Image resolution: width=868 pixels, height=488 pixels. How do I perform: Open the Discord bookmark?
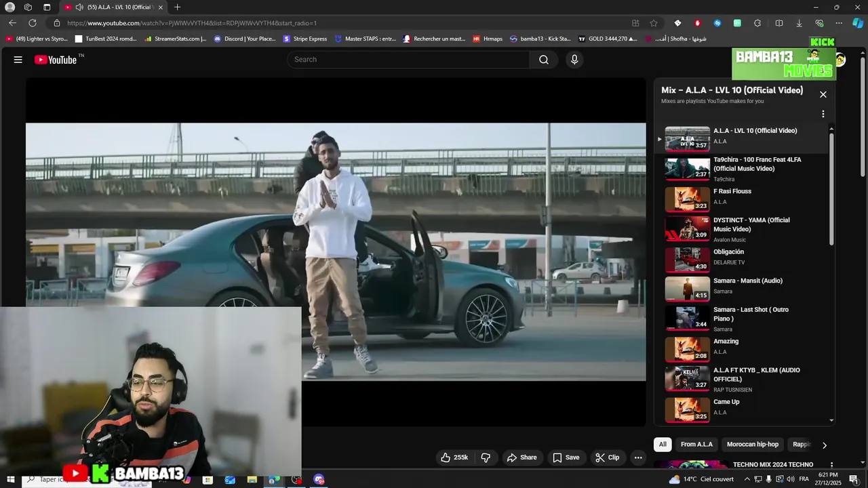click(245, 39)
